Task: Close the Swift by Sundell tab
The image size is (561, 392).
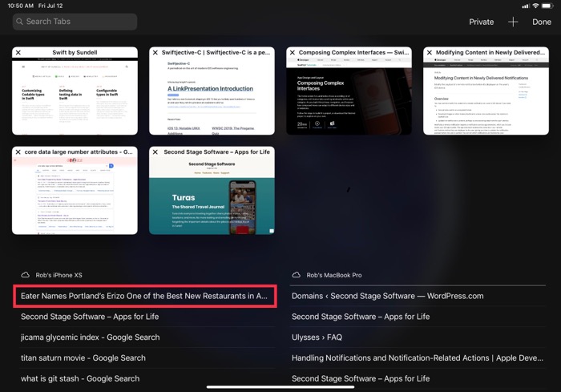Action: click(x=18, y=53)
